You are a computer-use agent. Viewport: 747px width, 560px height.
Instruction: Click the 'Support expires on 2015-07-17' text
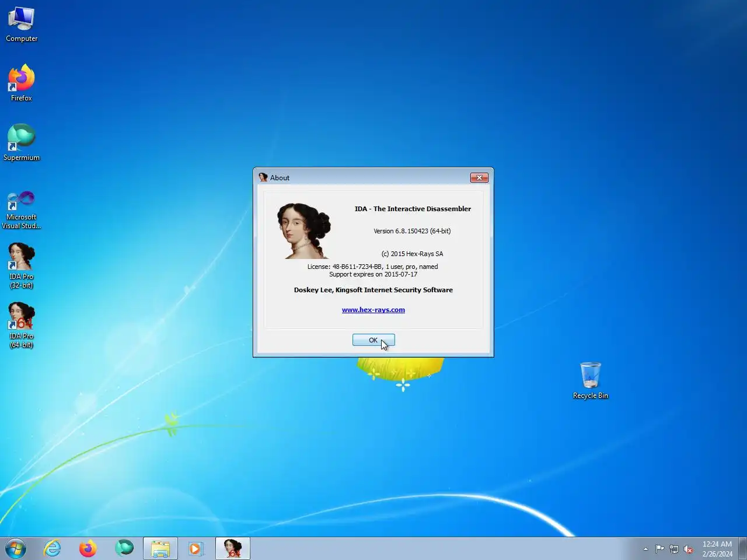[x=373, y=274]
